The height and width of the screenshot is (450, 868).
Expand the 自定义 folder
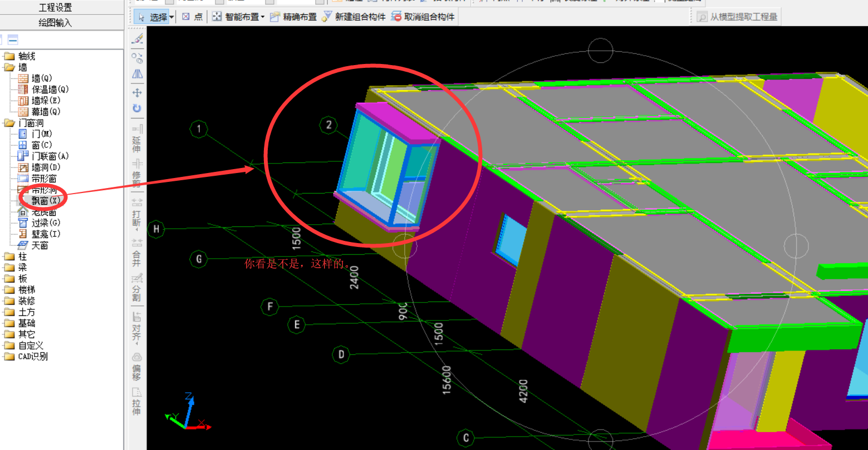(9, 345)
